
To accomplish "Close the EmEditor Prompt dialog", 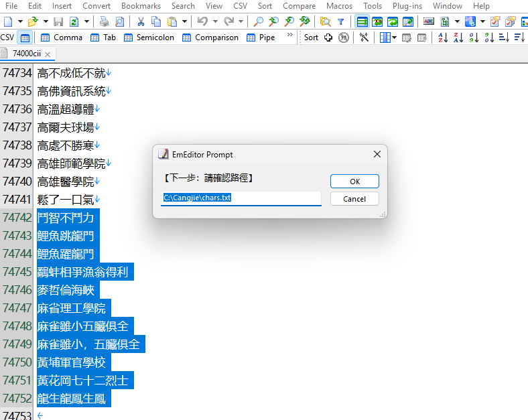I will [377, 154].
